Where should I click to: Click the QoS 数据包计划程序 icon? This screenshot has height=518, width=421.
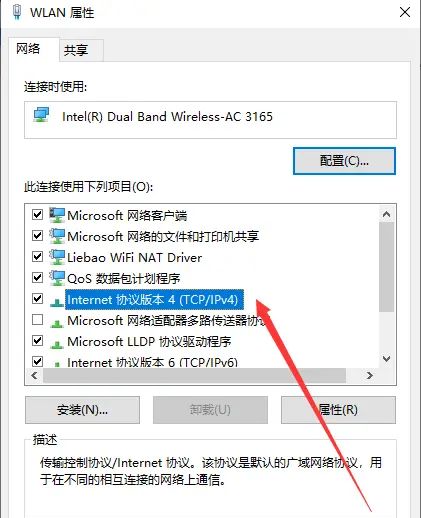[x=57, y=278]
